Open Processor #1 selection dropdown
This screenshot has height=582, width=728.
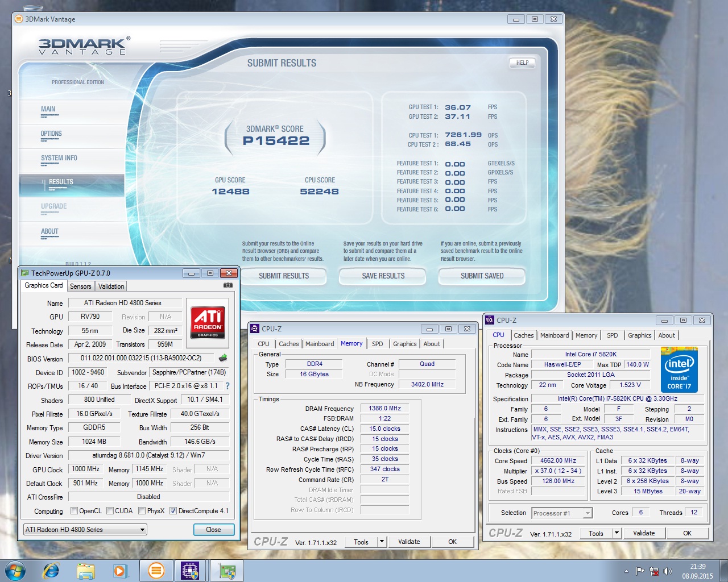click(562, 513)
